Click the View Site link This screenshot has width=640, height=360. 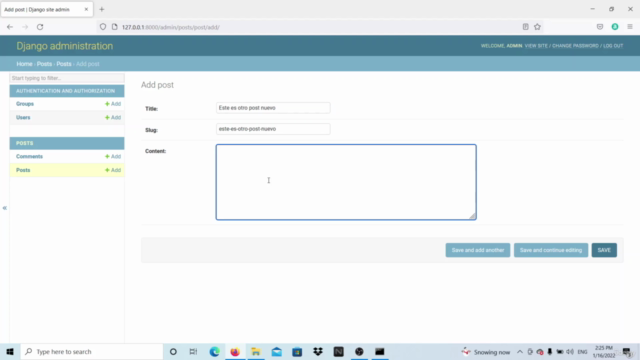(x=536, y=46)
